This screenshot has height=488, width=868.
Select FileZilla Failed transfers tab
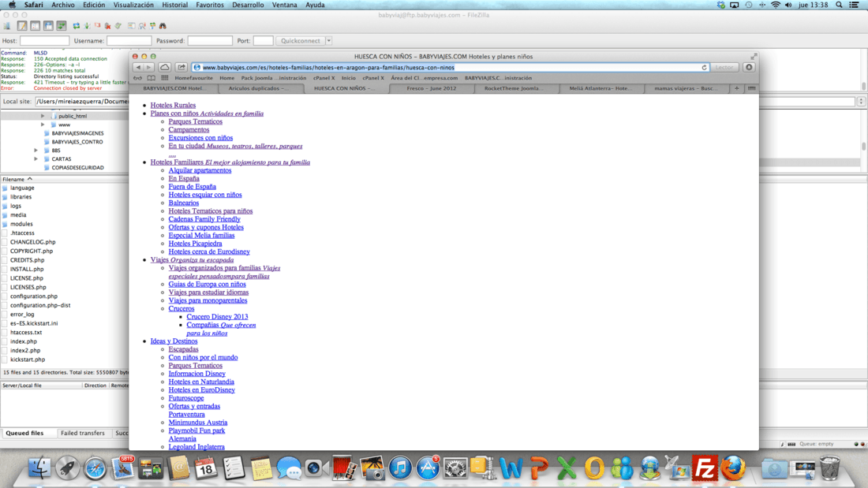click(x=83, y=434)
